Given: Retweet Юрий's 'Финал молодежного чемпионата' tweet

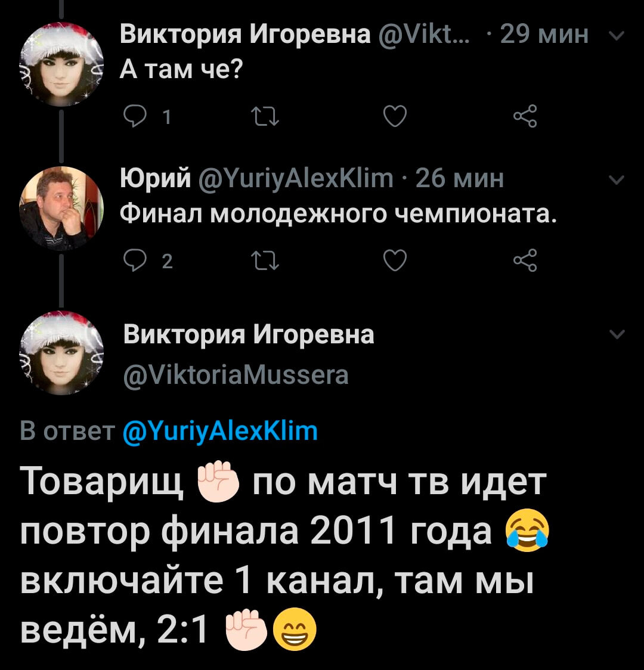Looking at the screenshot, I should pos(265,260).
